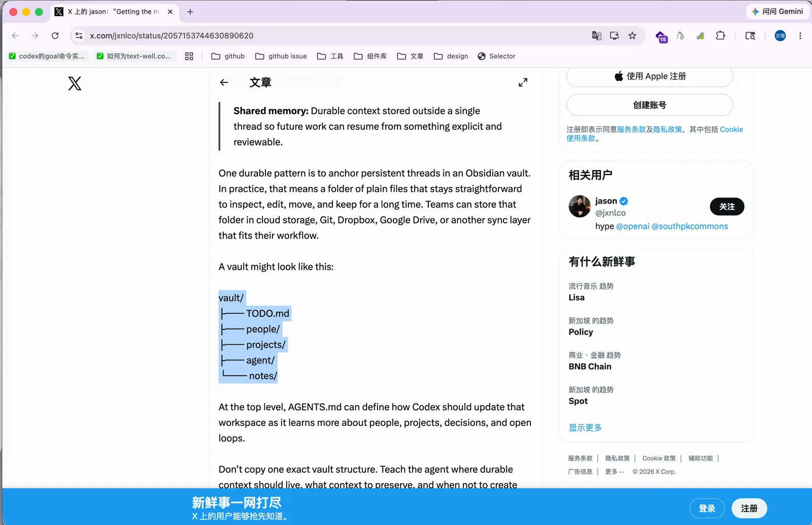Image resolution: width=812 pixels, height=525 pixels.
Task: Expand footer 更多 menu
Action: 615,472
